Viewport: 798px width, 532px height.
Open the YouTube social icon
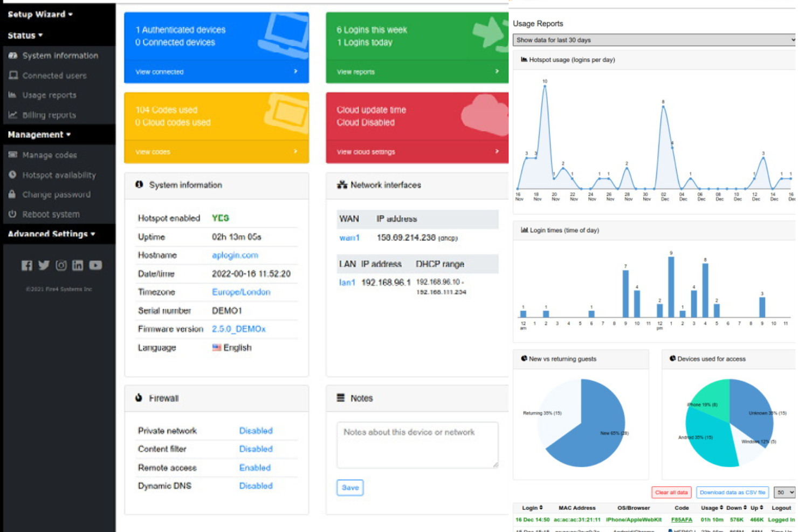96,265
